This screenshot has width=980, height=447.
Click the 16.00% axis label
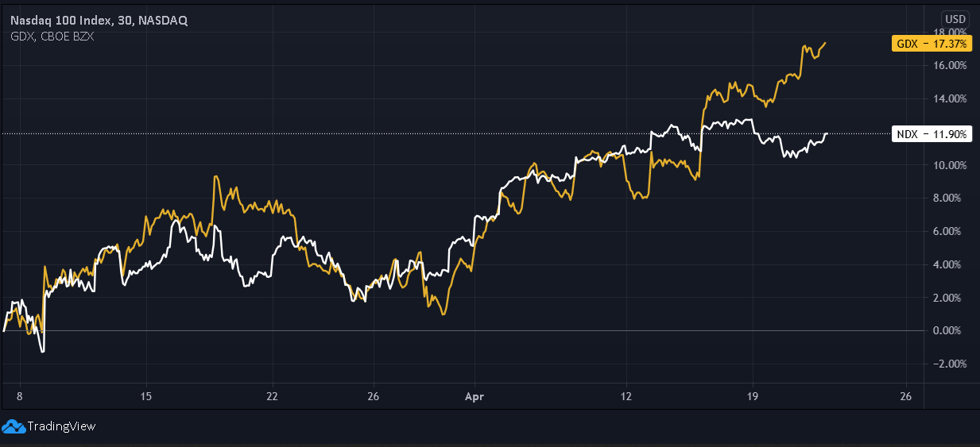coord(951,65)
